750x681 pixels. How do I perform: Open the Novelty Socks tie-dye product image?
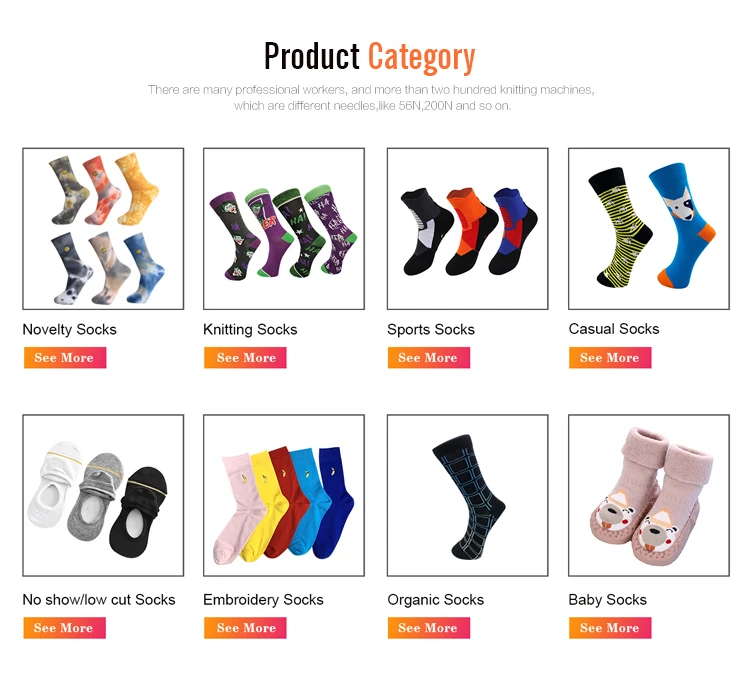coord(103,229)
